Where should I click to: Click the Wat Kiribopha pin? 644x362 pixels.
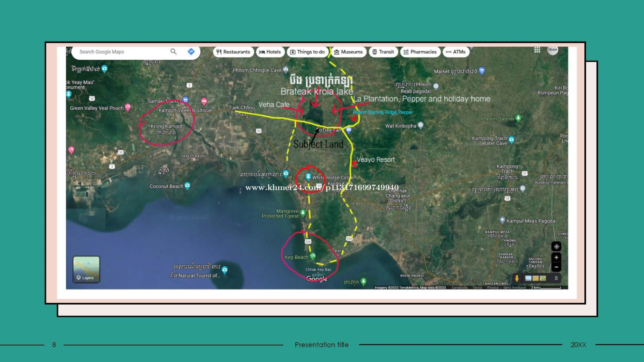(421, 125)
